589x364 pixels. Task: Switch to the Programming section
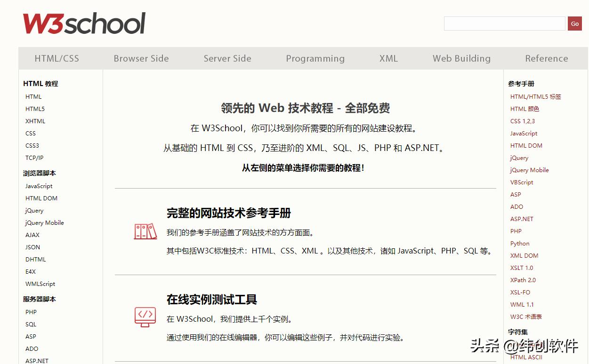pyautogui.click(x=315, y=58)
